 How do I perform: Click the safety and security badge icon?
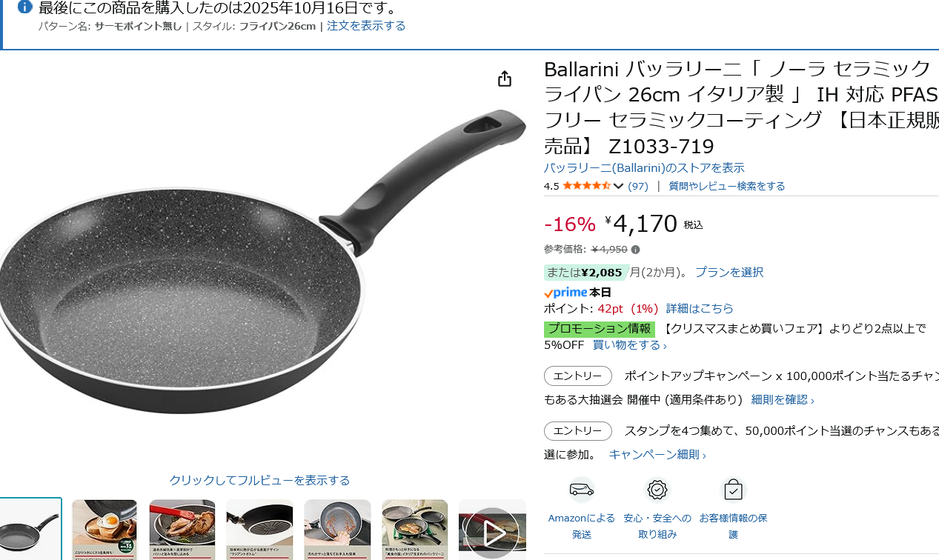pos(657,490)
